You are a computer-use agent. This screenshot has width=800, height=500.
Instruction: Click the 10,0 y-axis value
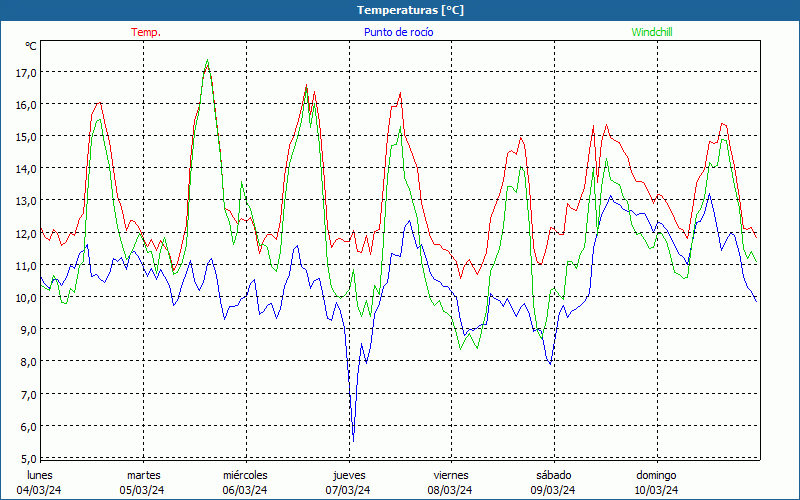26,298
